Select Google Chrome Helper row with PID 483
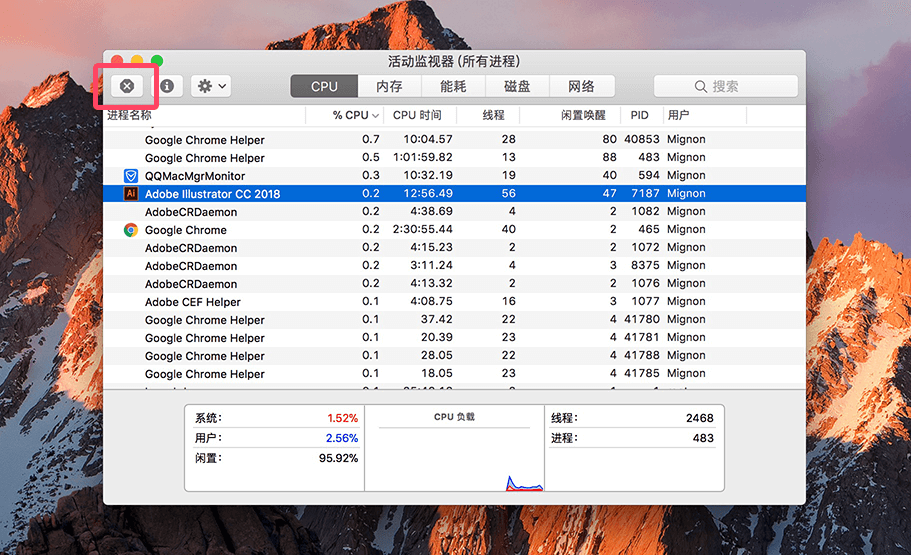Viewport: 911px width, 555px height. (x=454, y=157)
